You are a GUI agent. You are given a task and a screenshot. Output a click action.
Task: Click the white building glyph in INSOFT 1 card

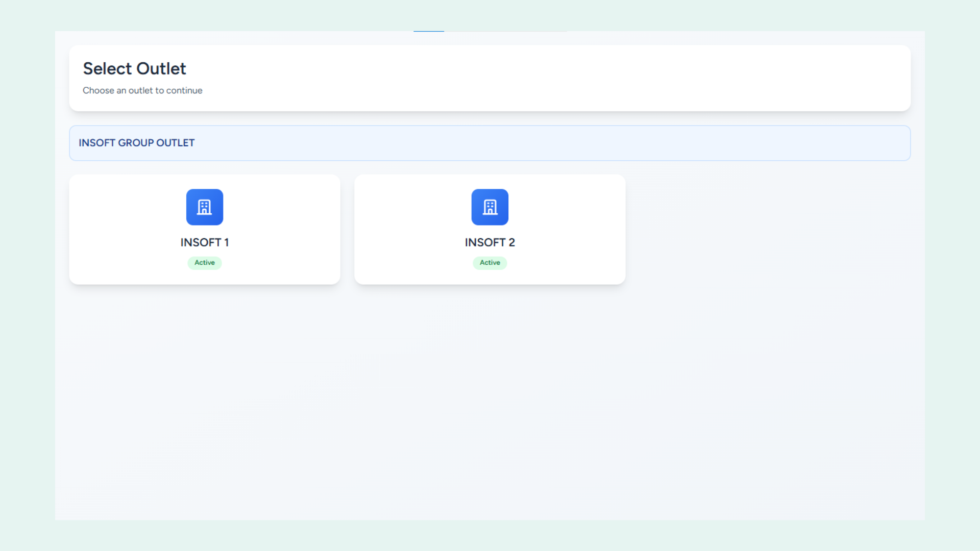[204, 207]
